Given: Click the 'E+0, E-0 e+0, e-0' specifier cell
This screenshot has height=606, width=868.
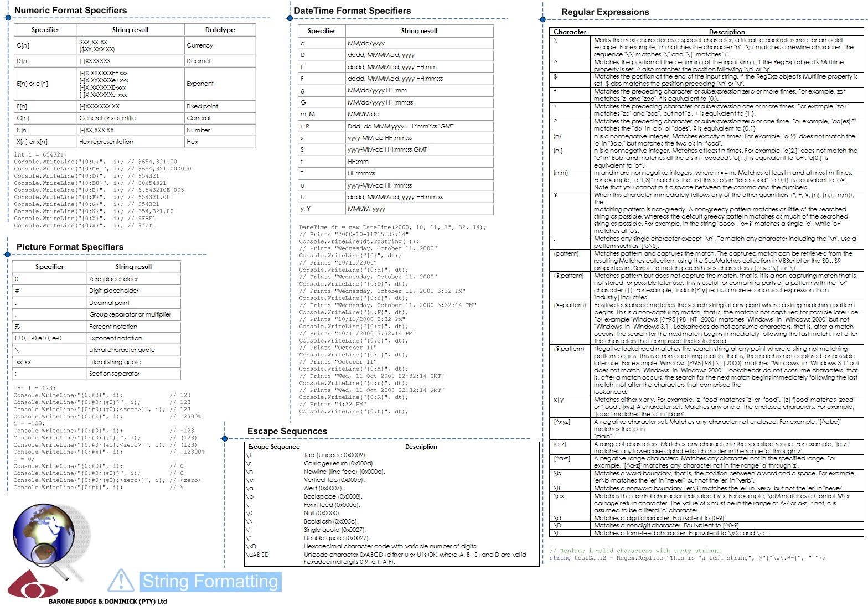Looking at the screenshot, I should point(50,338).
